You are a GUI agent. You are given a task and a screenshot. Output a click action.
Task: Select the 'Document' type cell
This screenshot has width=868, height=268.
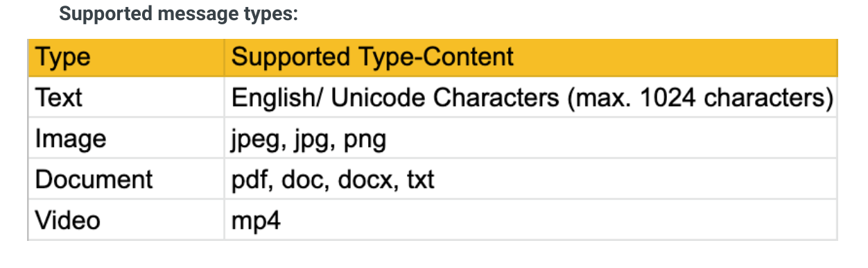click(x=126, y=180)
